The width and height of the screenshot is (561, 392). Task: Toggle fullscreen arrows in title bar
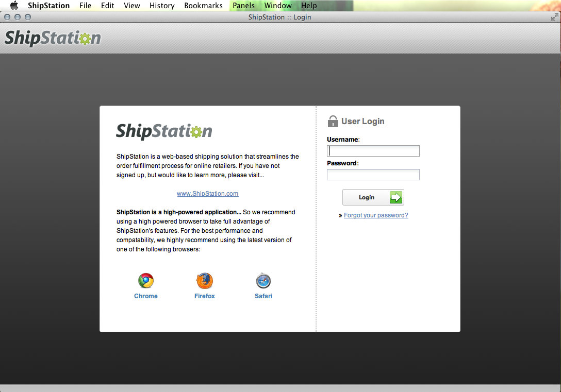pyautogui.click(x=555, y=17)
